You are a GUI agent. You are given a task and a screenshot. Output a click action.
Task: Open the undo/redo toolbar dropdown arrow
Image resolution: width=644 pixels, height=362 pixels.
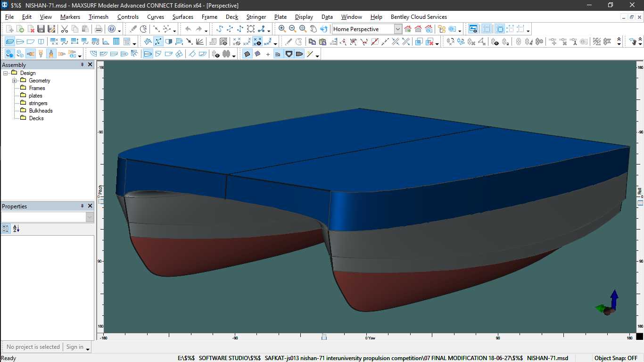(x=206, y=30)
